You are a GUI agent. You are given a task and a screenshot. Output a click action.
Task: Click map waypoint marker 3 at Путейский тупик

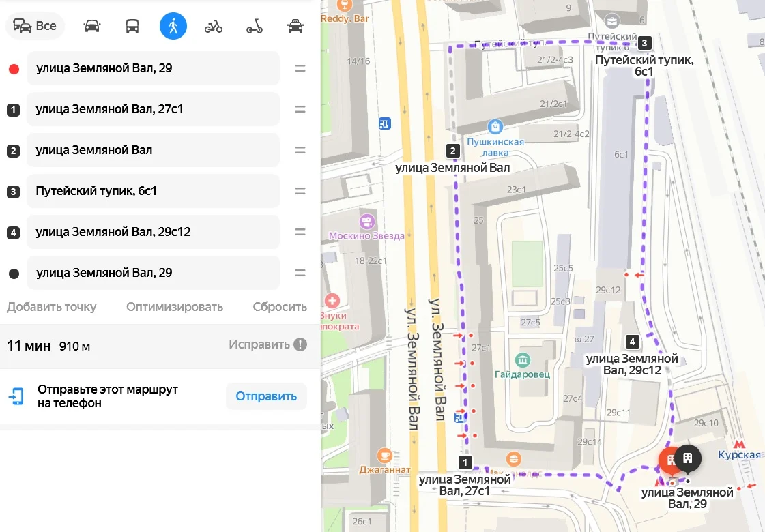(644, 43)
